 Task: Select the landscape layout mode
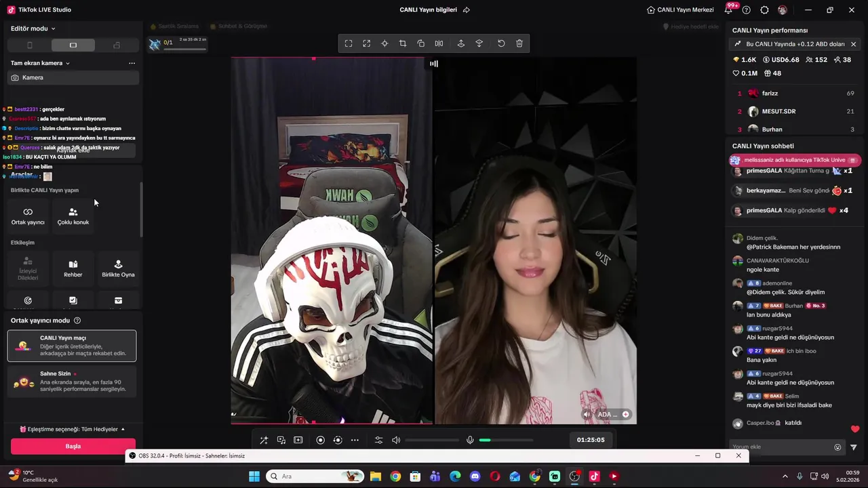tap(73, 45)
